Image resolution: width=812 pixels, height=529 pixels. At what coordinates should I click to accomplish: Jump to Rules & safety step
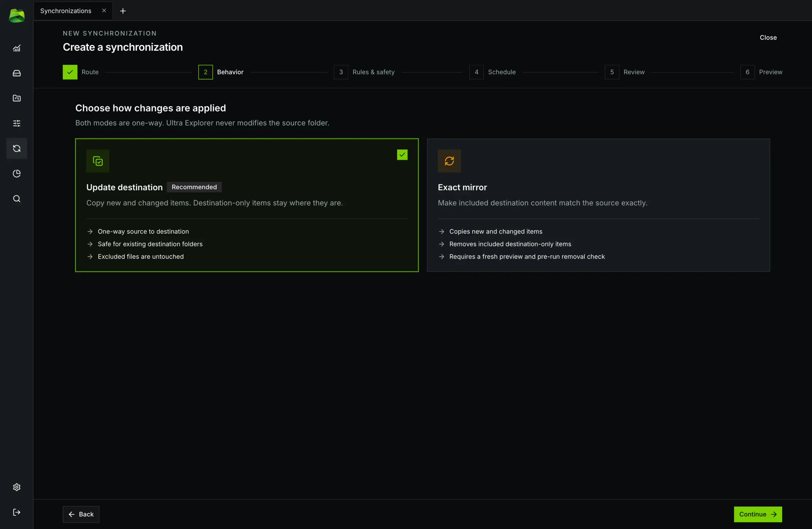[x=364, y=72]
